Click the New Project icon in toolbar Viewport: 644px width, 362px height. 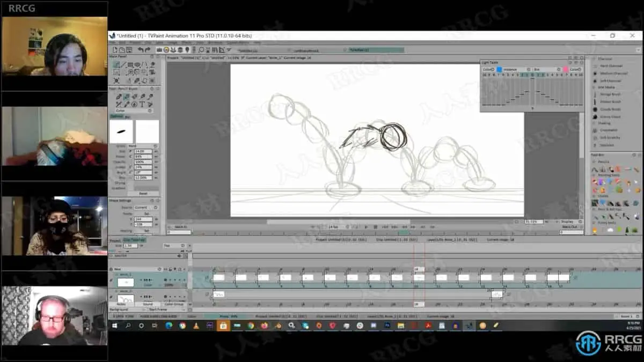pyautogui.click(x=114, y=50)
